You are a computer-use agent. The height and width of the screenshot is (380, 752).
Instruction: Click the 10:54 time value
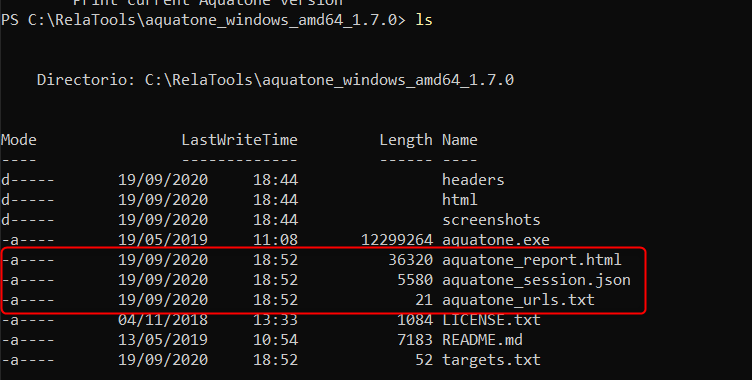click(x=275, y=340)
